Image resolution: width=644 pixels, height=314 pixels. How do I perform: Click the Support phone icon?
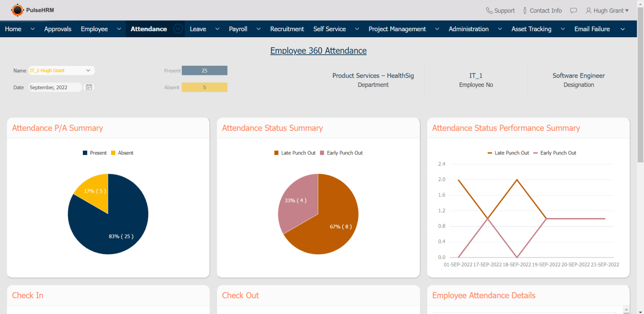tap(489, 11)
